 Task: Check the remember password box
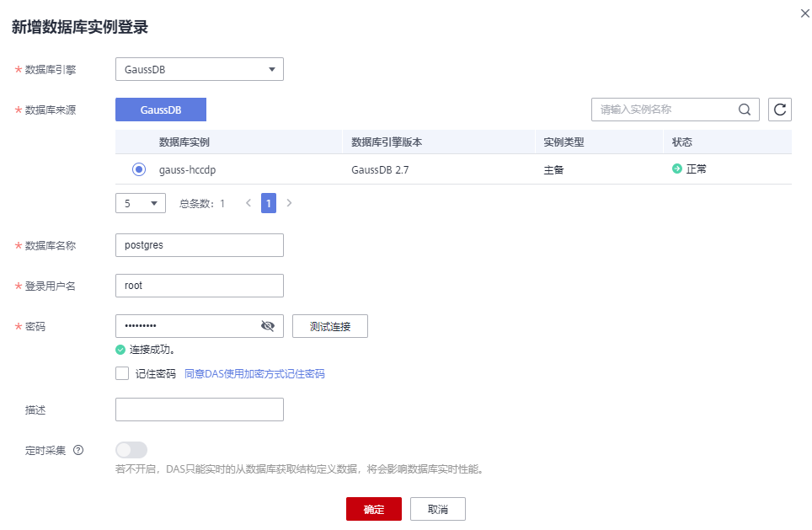coord(122,373)
